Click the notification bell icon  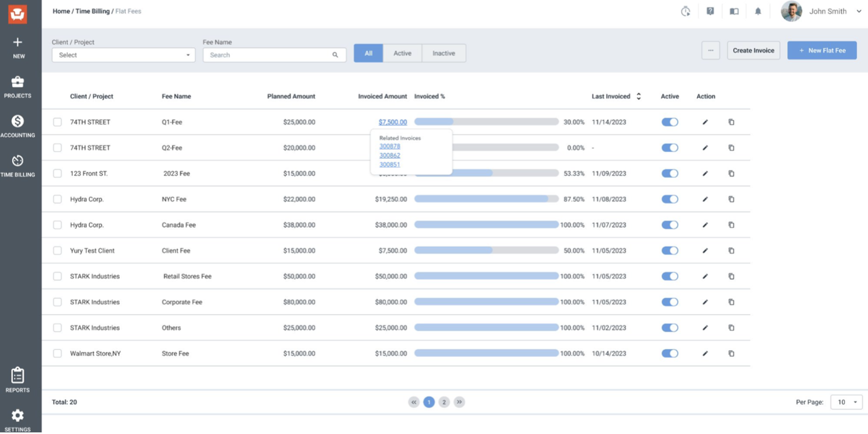pyautogui.click(x=758, y=11)
